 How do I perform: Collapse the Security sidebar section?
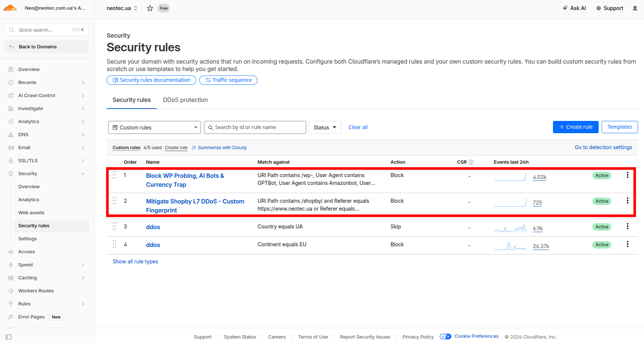pyautogui.click(x=83, y=174)
